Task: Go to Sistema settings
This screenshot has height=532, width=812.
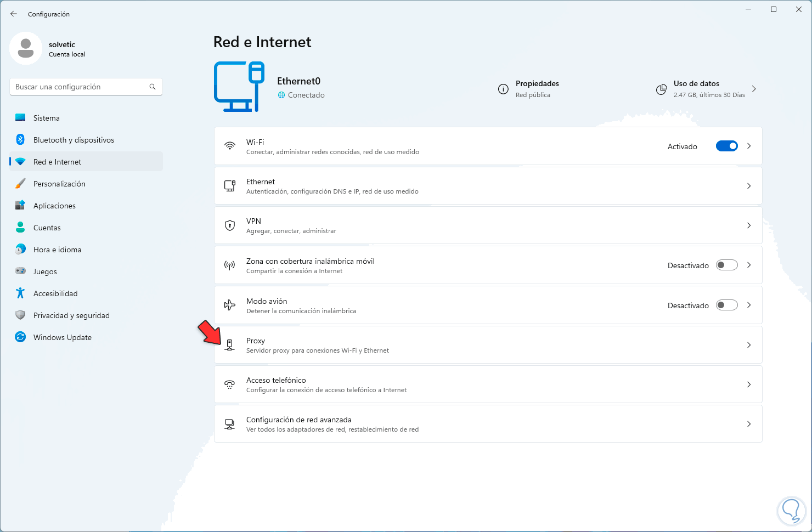Action: click(86, 118)
